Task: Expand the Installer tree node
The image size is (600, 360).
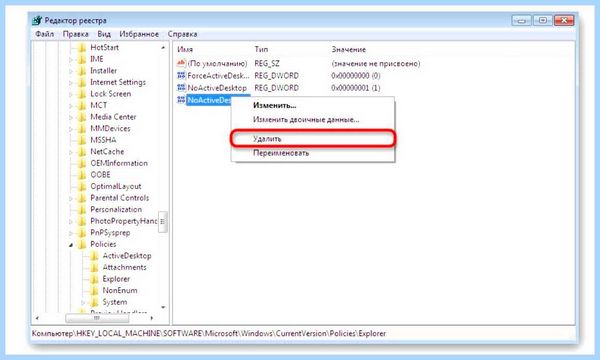Action: pyautogui.click(x=71, y=71)
